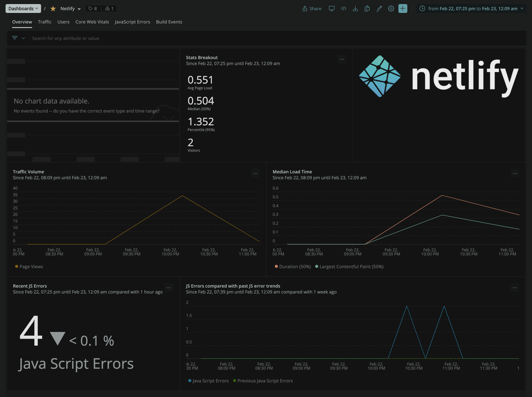Toggle Largest Contentful Paint (50%) legend series
The height and width of the screenshot is (397, 532).
349,267
